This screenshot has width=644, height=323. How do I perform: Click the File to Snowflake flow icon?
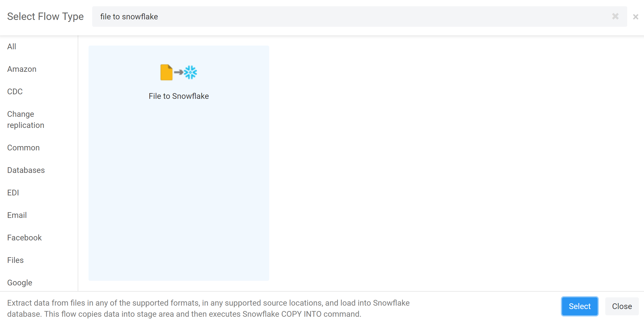179,72
